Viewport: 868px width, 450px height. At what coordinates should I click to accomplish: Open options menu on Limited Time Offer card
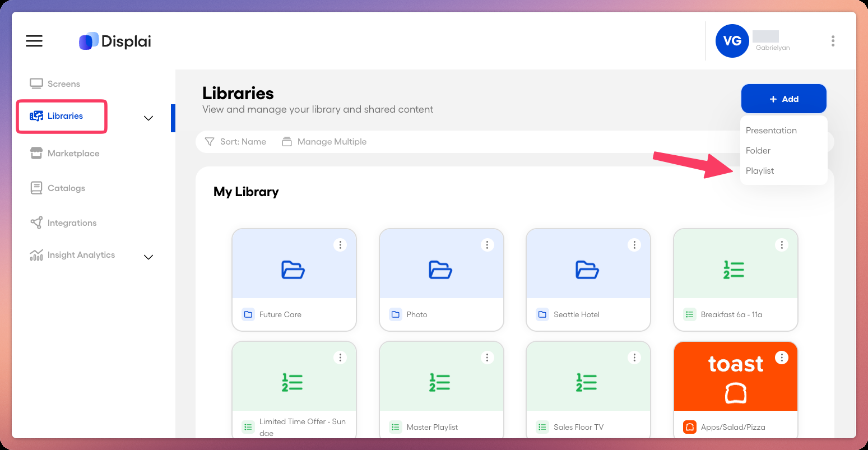tap(340, 358)
